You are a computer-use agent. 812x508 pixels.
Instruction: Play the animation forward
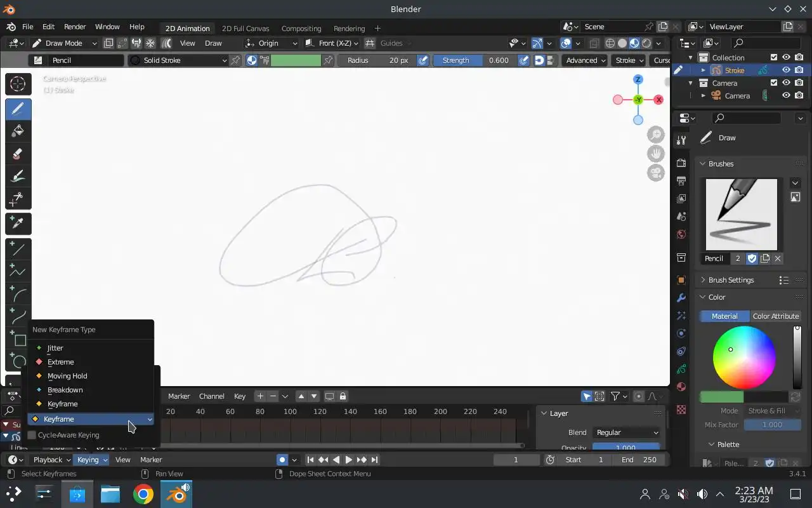click(349, 460)
